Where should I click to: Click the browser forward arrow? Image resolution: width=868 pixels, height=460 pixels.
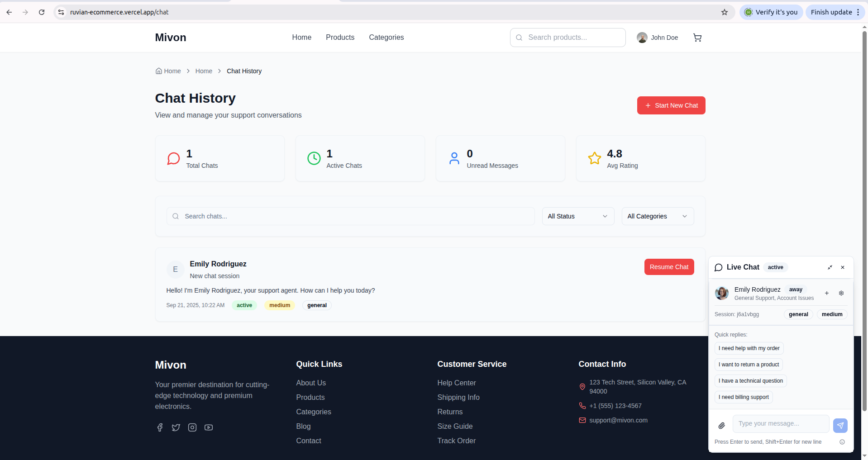[x=25, y=12]
